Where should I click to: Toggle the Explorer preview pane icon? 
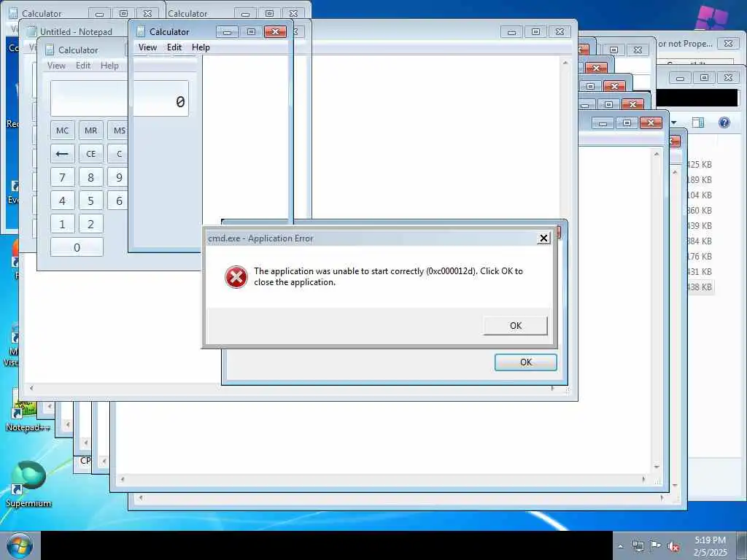pyautogui.click(x=698, y=122)
